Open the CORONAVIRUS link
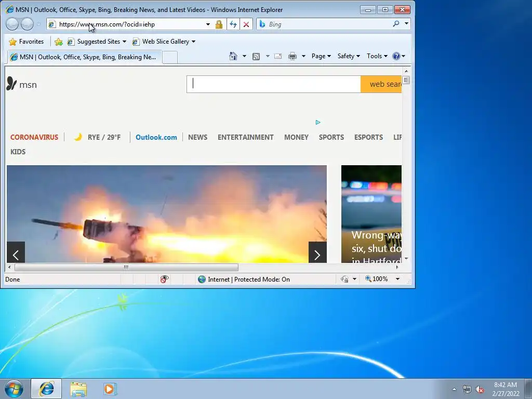 tap(34, 137)
